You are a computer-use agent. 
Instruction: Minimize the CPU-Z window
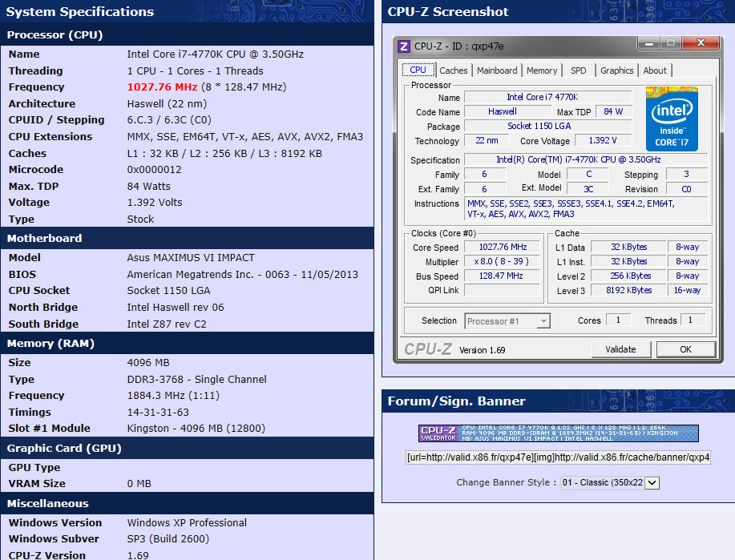pyautogui.click(x=649, y=43)
